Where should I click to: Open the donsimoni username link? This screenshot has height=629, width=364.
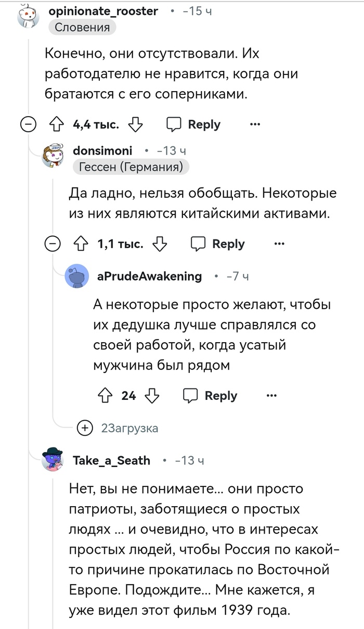click(x=102, y=151)
